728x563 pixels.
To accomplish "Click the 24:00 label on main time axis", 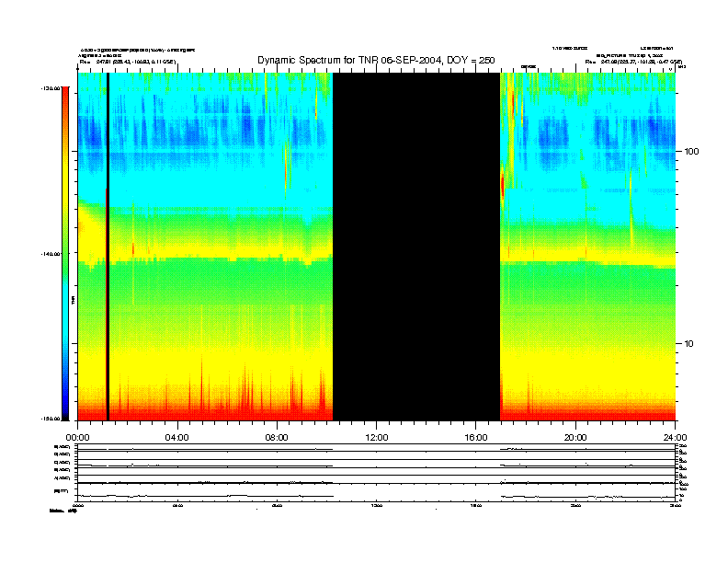I will point(675,438).
